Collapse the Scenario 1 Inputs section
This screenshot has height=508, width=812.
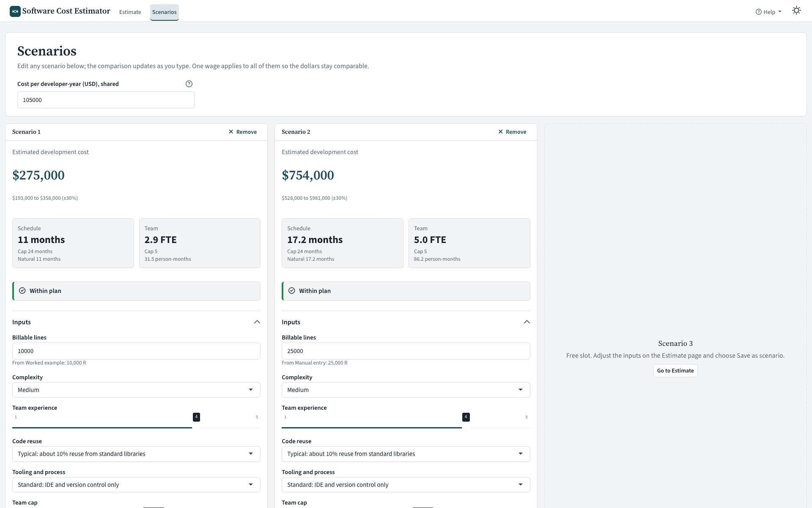pos(257,322)
